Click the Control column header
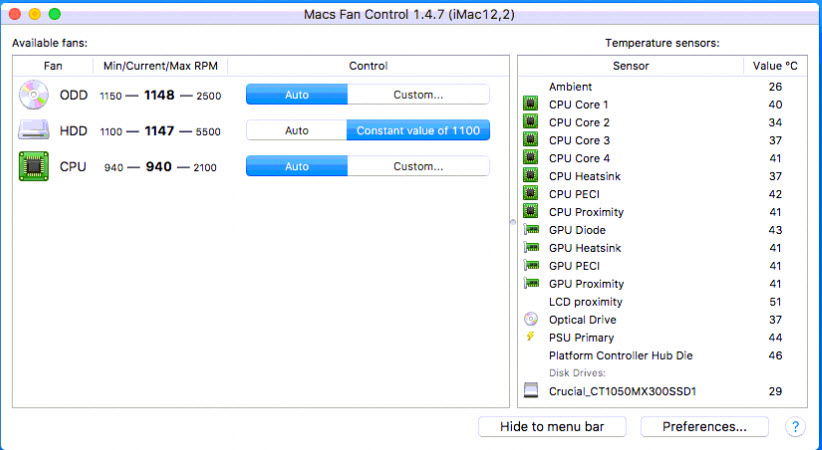 tap(369, 66)
